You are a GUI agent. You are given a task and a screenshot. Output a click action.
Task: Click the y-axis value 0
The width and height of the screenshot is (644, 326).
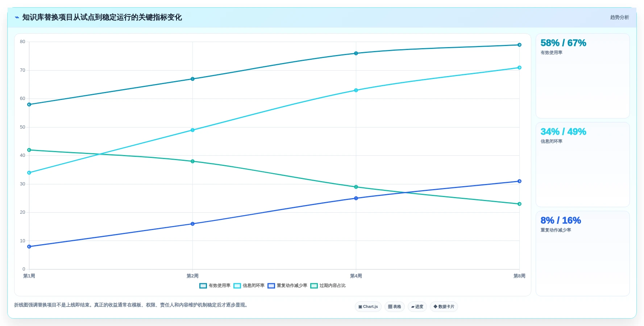click(x=24, y=269)
